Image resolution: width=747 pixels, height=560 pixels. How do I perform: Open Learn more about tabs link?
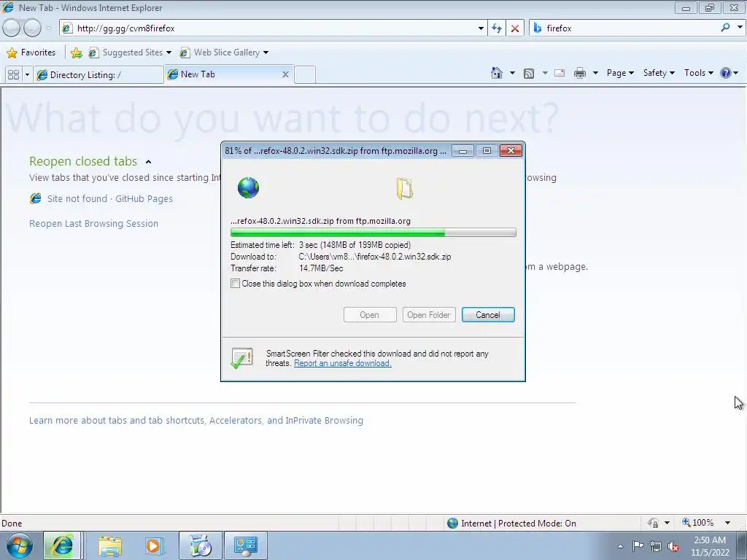coord(196,421)
